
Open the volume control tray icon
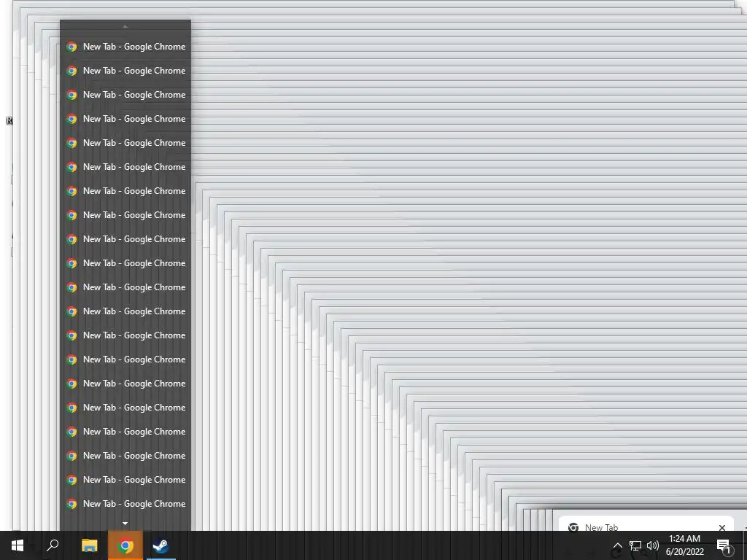tap(653, 545)
